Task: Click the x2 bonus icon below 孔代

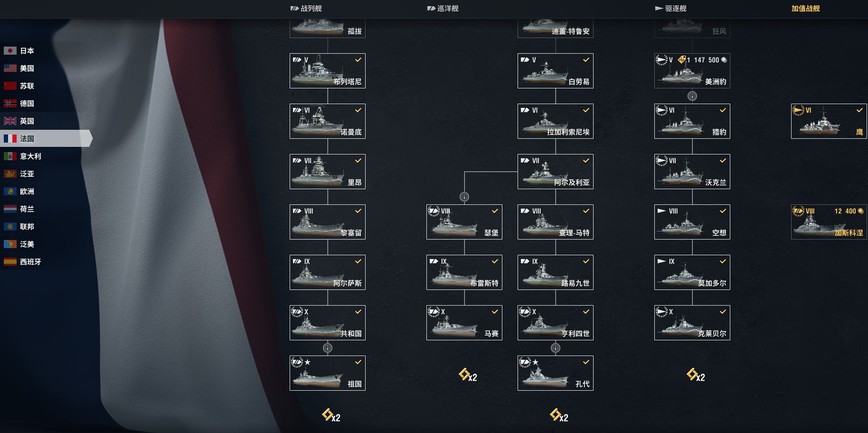Action: click(559, 415)
